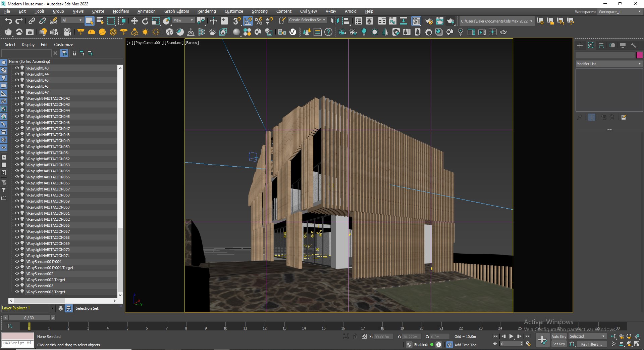The width and height of the screenshot is (644, 350).
Task: Click the Set Key button
Action: 559,344
